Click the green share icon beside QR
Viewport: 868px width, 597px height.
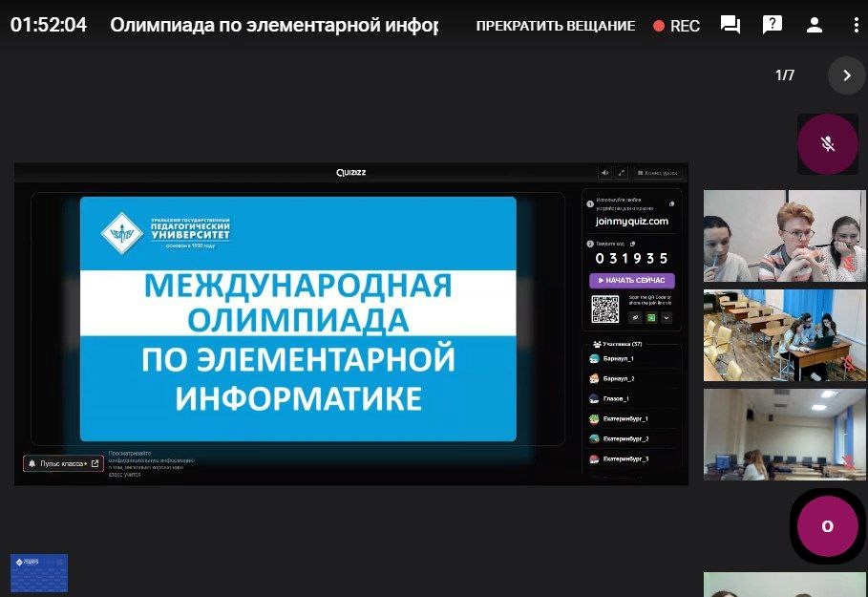pyautogui.click(x=651, y=317)
